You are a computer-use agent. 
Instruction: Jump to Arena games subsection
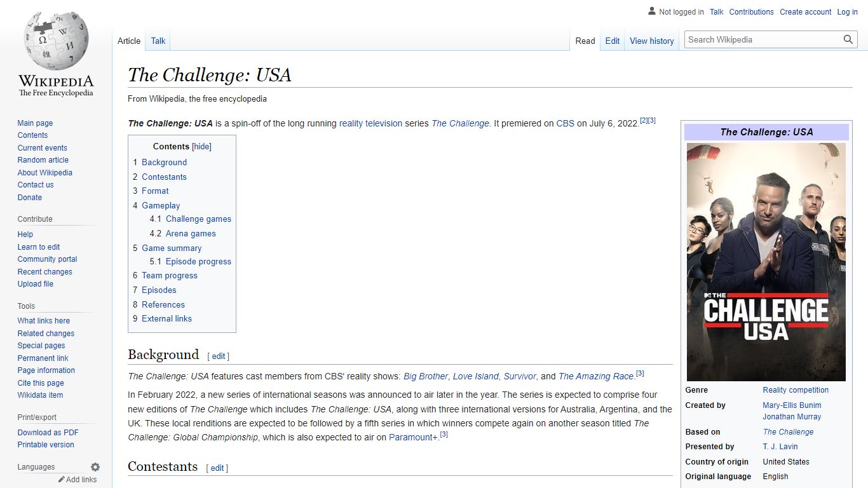(x=191, y=234)
